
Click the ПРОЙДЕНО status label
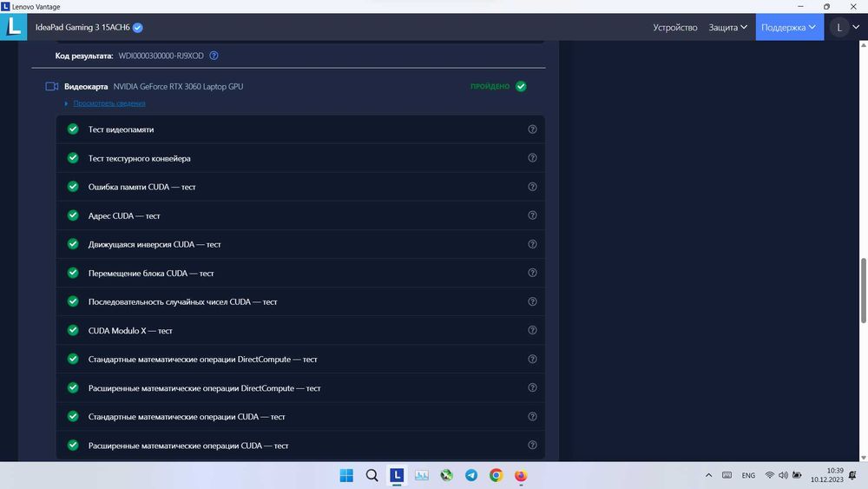(x=490, y=86)
